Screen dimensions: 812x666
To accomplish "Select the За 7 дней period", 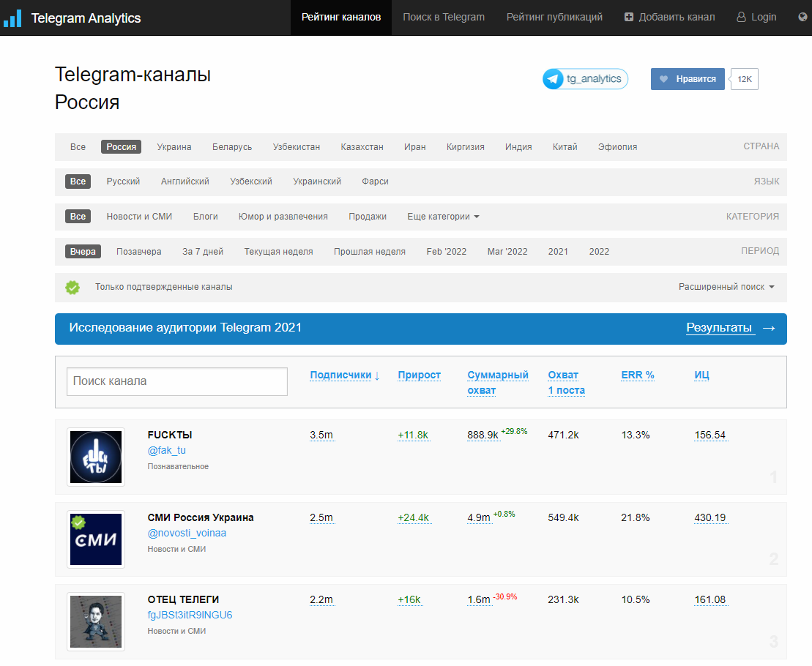I will [203, 252].
